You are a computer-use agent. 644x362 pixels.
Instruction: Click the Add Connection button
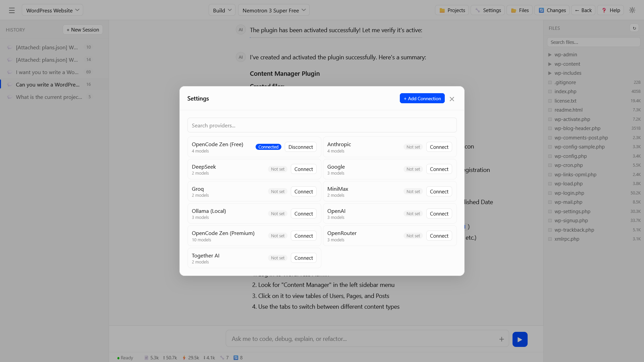point(422,98)
